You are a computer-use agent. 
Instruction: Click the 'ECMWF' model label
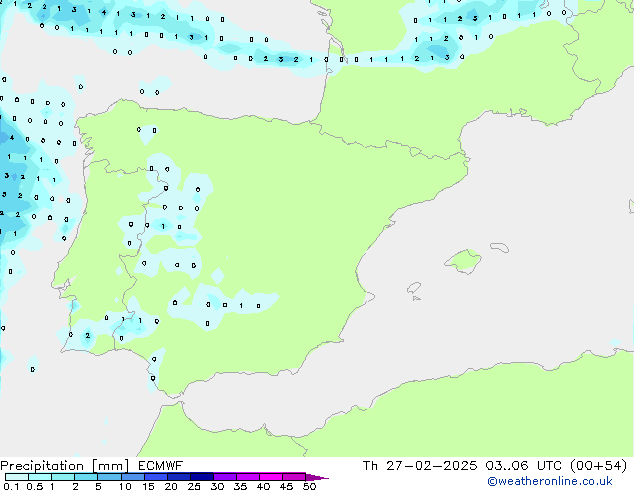pos(161,466)
